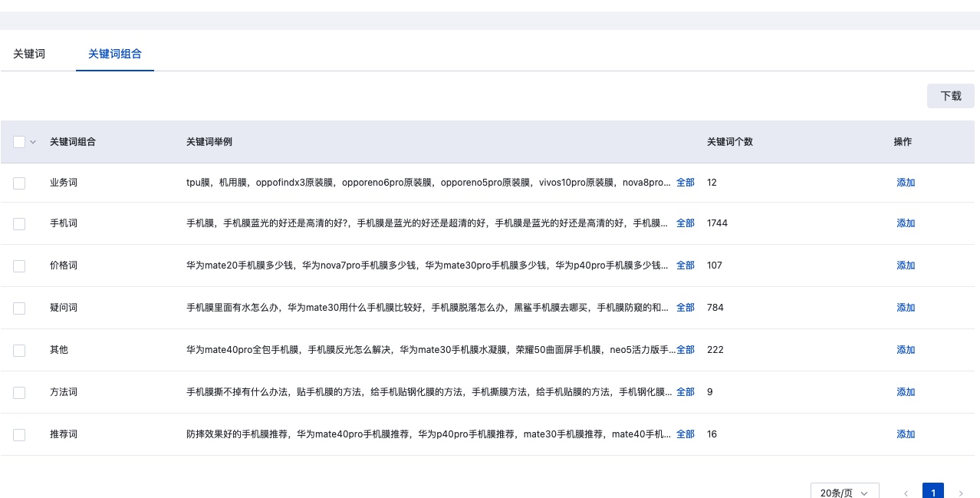This screenshot has width=980, height=498.
Task: Click the previous page arrow icon
Action: (x=906, y=493)
